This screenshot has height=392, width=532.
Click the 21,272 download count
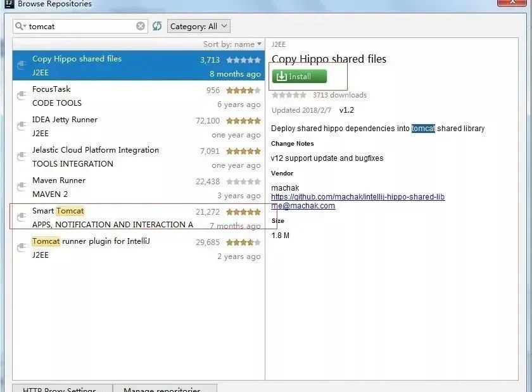208,212
